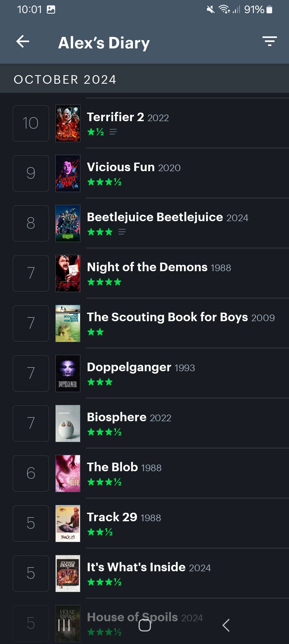The width and height of the screenshot is (289, 644).
Task: Open Night of the Demons entry
Action: tap(159, 267)
